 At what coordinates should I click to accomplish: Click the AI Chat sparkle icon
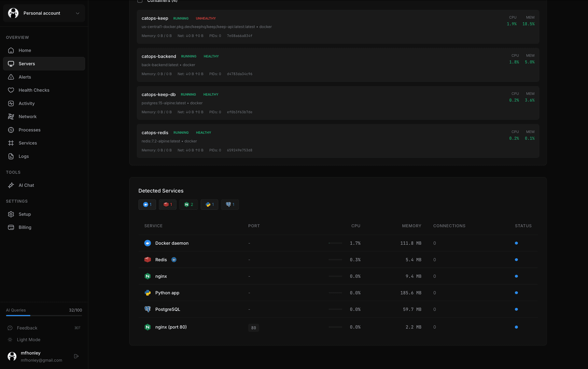pyautogui.click(x=11, y=185)
